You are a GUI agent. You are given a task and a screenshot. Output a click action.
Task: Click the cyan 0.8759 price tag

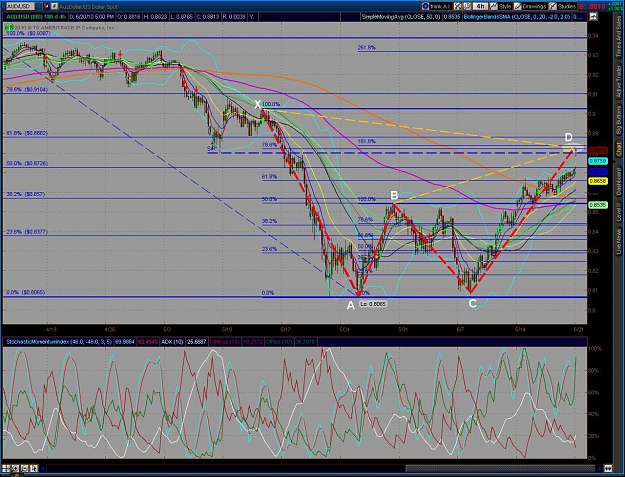[x=598, y=161]
